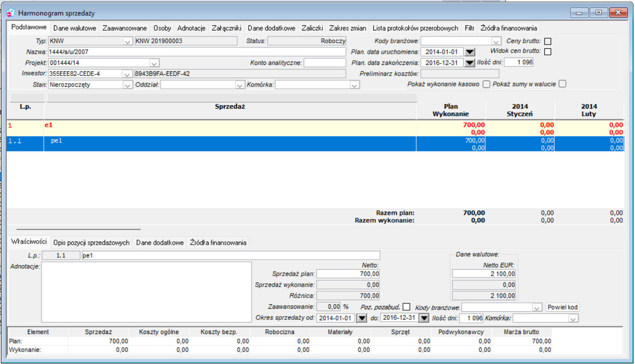Viewport: 635px width, 364px height.
Task: Expand the Typ dropdown showing KNW
Action: tap(128, 41)
